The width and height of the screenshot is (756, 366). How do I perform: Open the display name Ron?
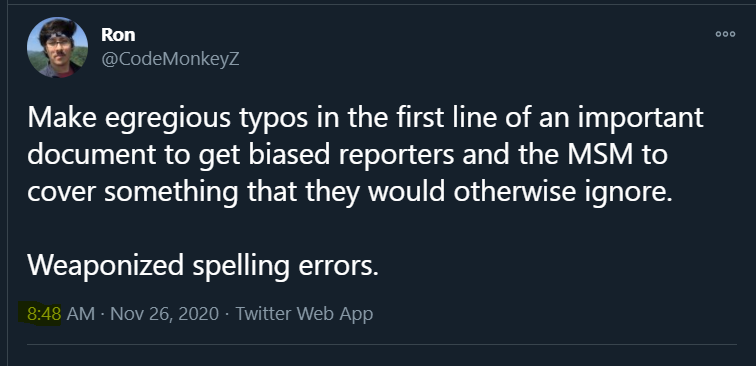(118, 35)
